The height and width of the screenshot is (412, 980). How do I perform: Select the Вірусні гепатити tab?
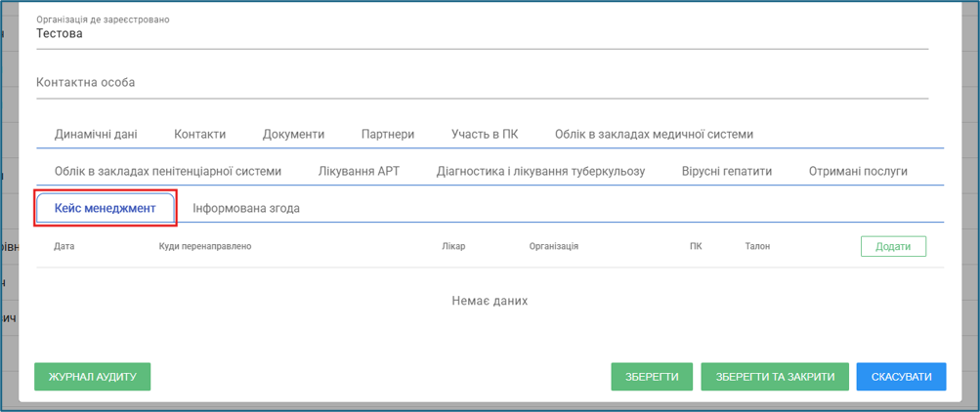[x=727, y=172]
